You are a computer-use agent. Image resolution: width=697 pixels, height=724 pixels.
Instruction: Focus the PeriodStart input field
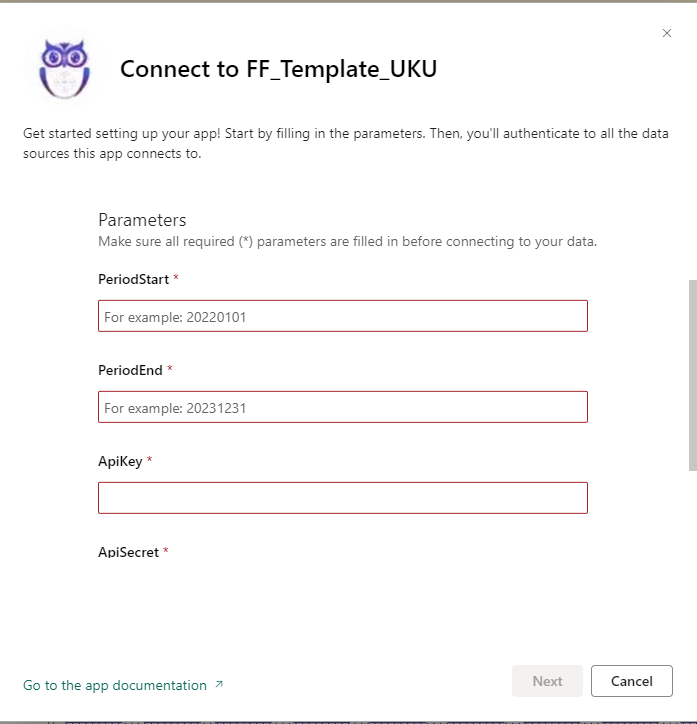point(342,316)
